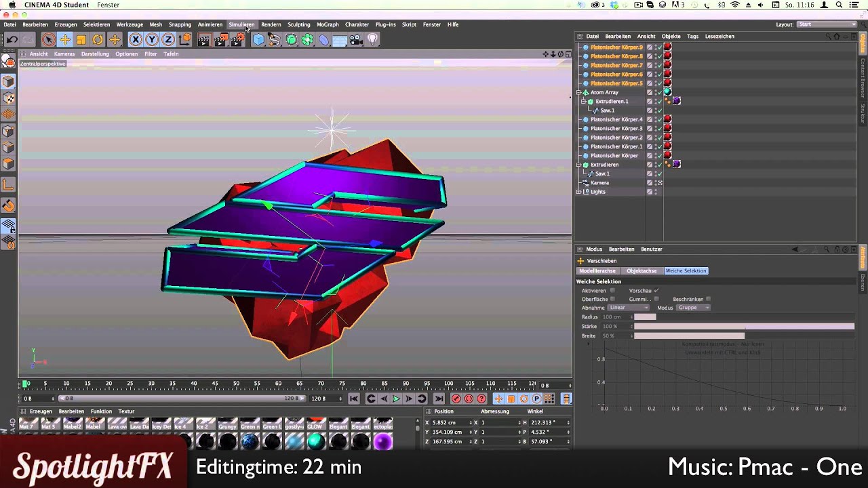The image size is (868, 488).
Task: Open render settings gear clapperboard
Action: click(x=237, y=39)
